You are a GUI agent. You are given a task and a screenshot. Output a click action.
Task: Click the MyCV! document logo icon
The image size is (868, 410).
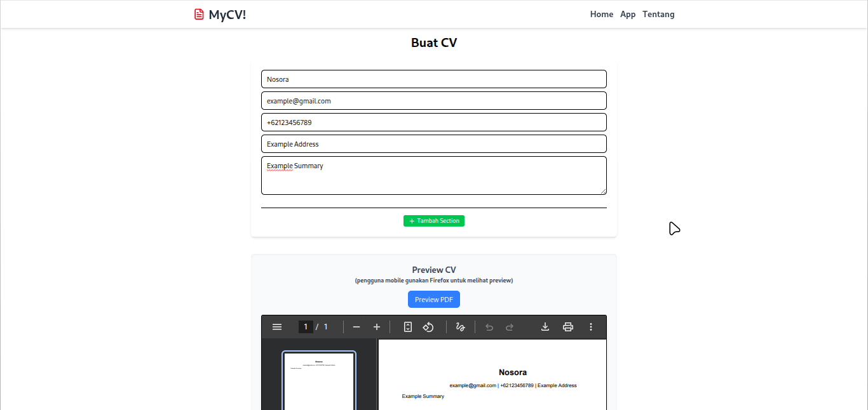pos(199,14)
